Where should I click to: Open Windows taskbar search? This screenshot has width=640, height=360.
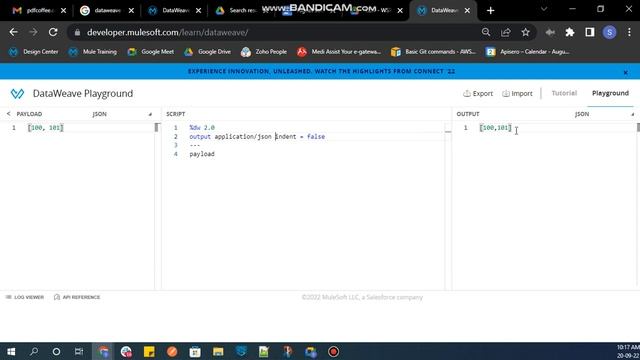pyautogui.click(x=34, y=351)
